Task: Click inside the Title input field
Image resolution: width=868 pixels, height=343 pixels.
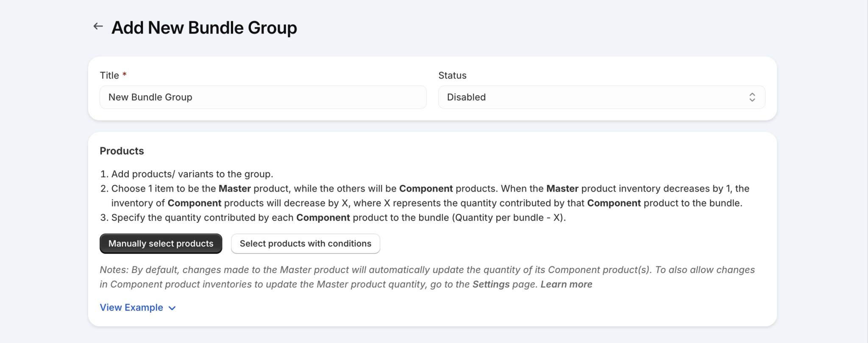Action: 263,97
